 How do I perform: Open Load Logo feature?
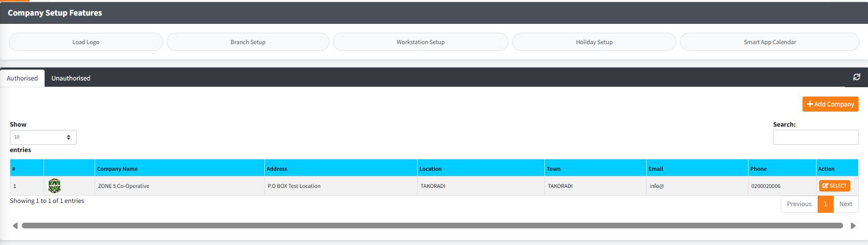86,42
